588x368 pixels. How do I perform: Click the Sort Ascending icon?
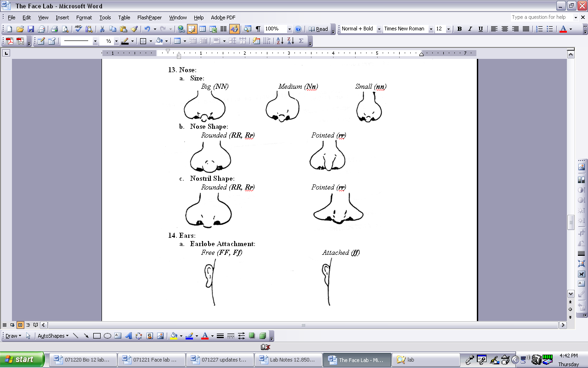point(280,41)
